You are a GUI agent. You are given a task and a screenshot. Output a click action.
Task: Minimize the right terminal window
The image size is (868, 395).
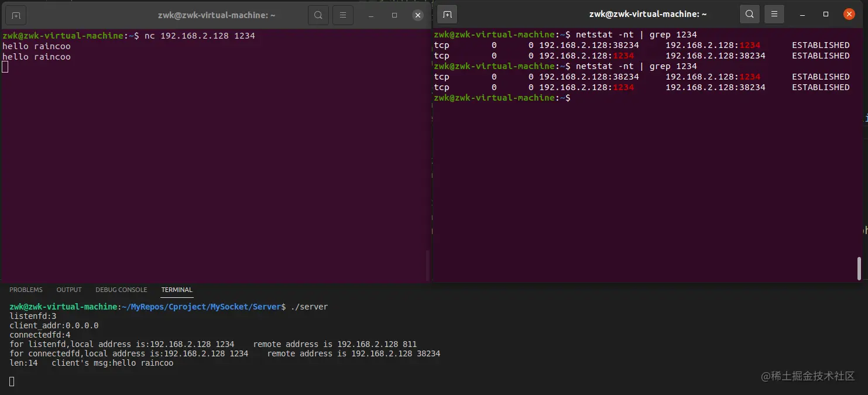pos(802,14)
